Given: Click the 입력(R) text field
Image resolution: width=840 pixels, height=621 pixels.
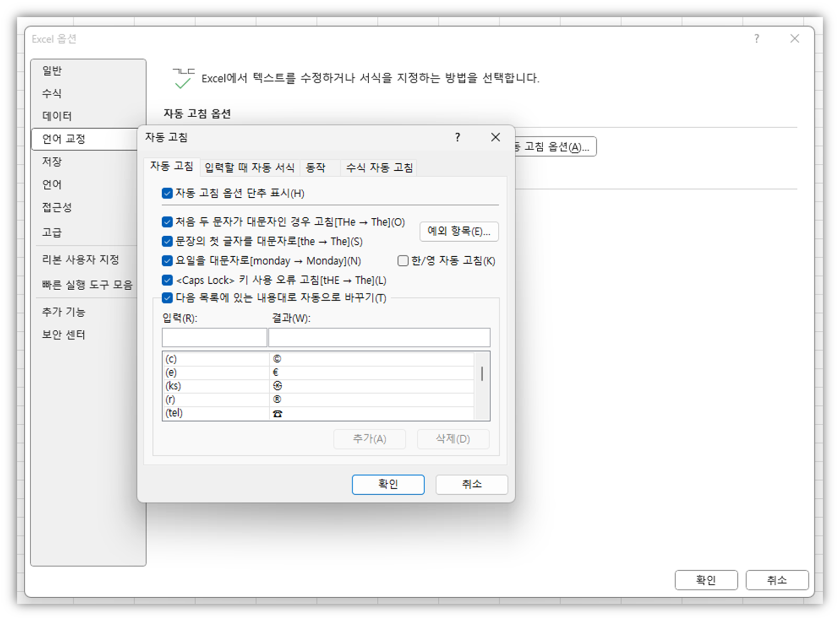Looking at the screenshot, I should click(x=214, y=337).
